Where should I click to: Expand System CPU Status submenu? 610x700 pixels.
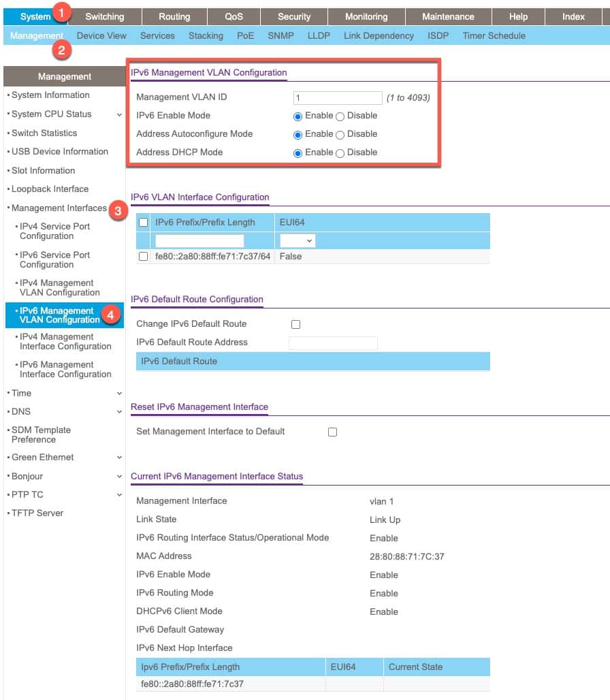(x=119, y=114)
